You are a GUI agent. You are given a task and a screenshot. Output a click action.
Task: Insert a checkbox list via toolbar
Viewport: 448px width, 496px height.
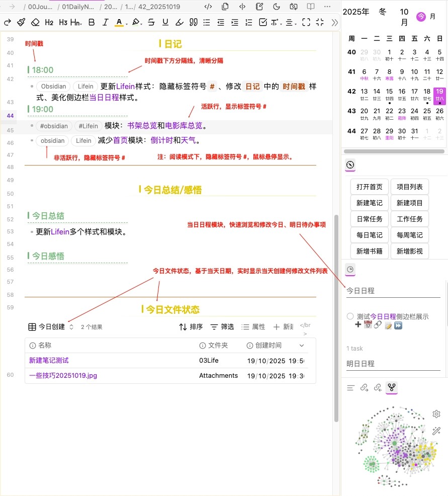click(262, 22)
